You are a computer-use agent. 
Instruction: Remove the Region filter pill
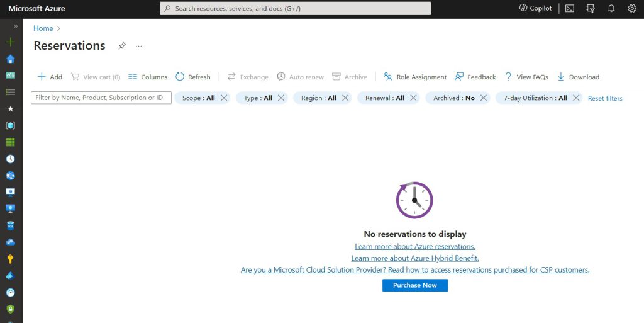coord(345,98)
